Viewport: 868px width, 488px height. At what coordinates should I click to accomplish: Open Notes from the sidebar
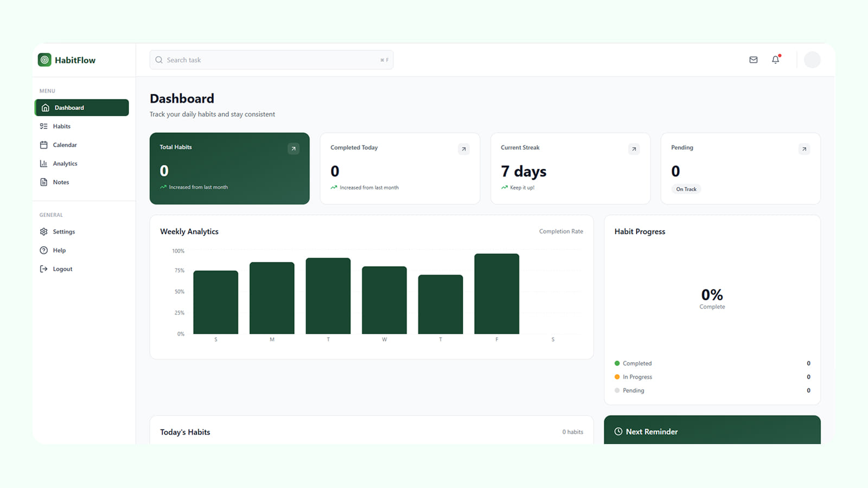[x=61, y=182]
